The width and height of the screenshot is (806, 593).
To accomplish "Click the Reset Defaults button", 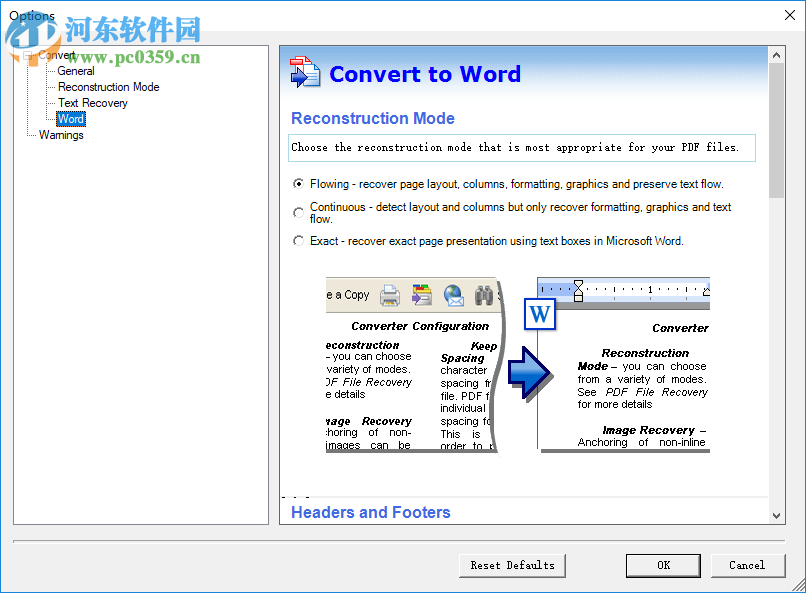I will point(512,565).
